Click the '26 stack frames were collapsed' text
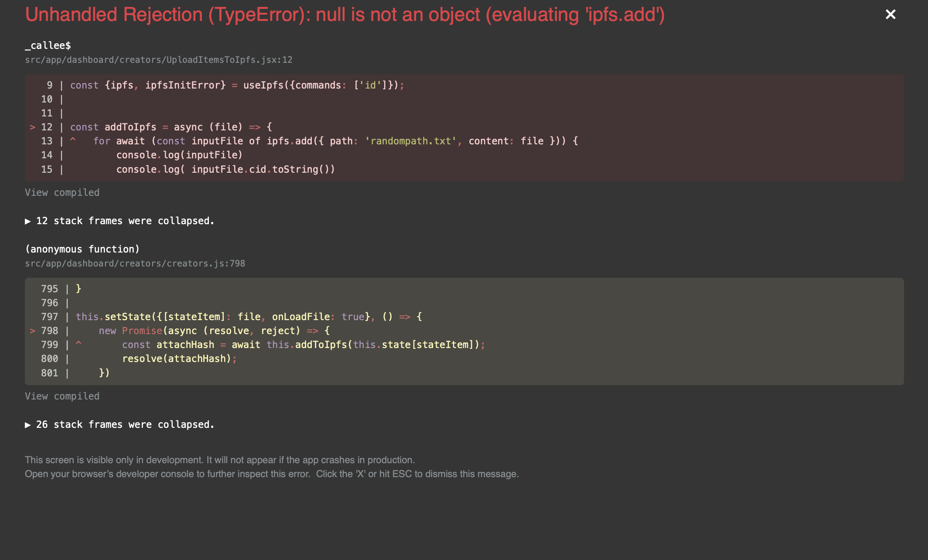The width and height of the screenshot is (928, 560). coord(125,425)
